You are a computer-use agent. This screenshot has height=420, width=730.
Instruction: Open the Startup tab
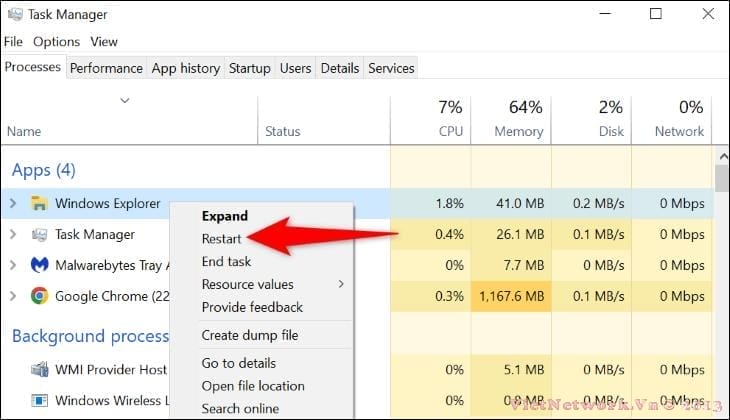[249, 68]
